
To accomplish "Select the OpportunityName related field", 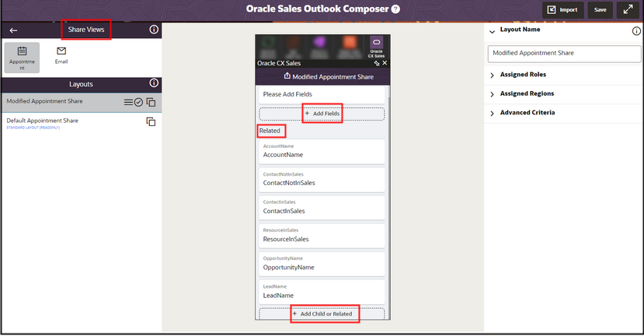I will click(x=322, y=264).
